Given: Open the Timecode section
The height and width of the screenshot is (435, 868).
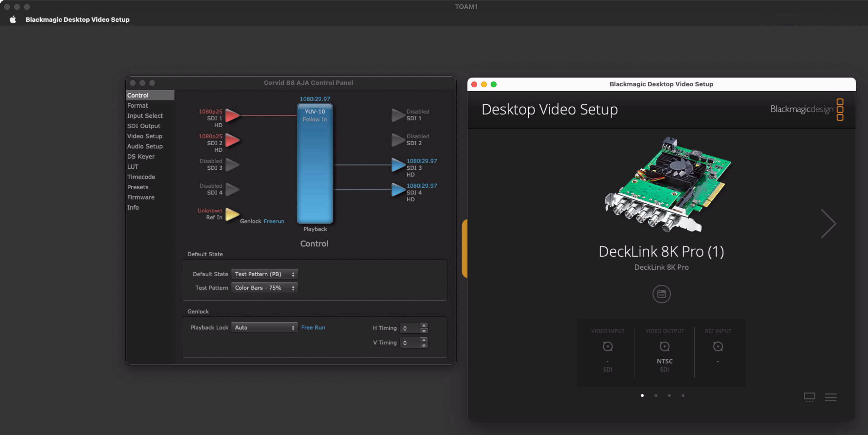Looking at the screenshot, I should pyautogui.click(x=150, y=177).
